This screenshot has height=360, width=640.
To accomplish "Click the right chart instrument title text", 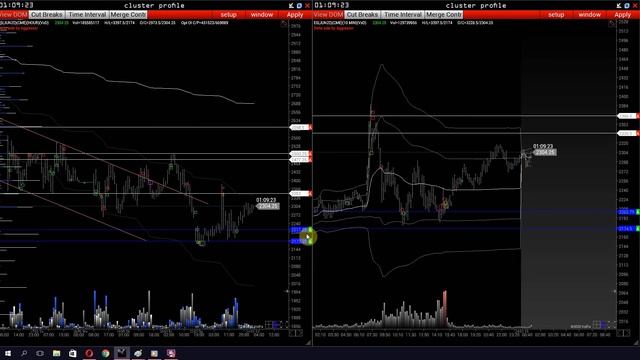I will (340, 23).
